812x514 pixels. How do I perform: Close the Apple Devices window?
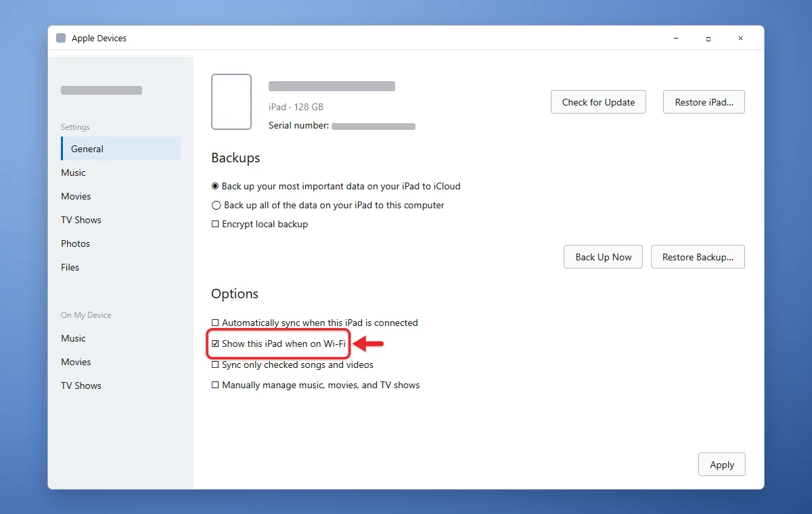coord(741,39)
